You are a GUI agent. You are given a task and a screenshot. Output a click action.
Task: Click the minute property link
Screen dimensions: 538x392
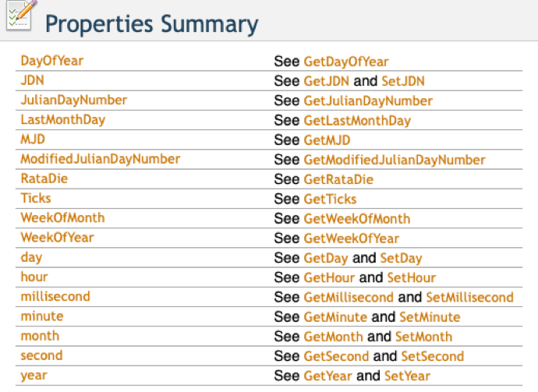(x=42, y=316)
